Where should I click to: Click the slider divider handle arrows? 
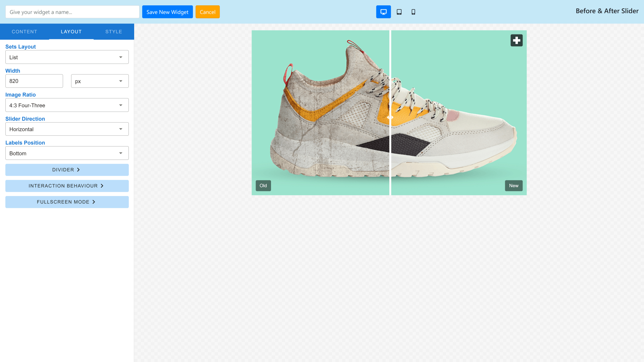coord(390,117)
